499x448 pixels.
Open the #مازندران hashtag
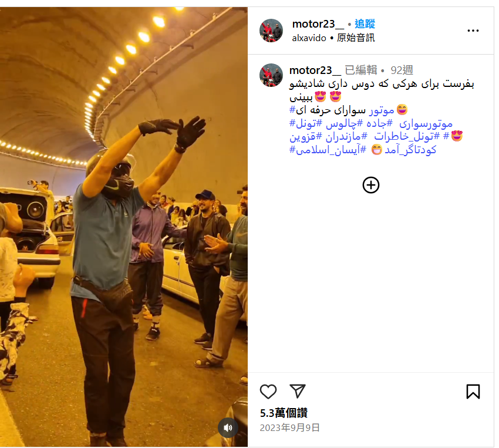coord(346,136)
